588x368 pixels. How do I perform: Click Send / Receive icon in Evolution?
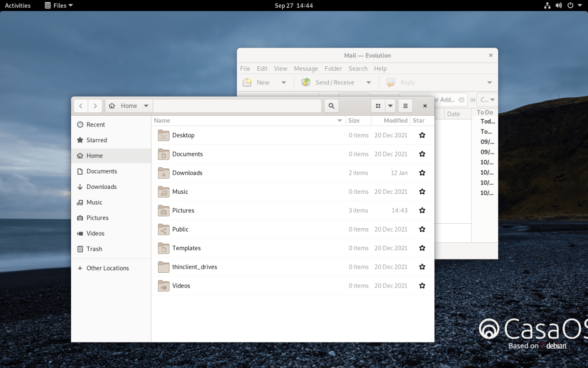pos(306,82)
